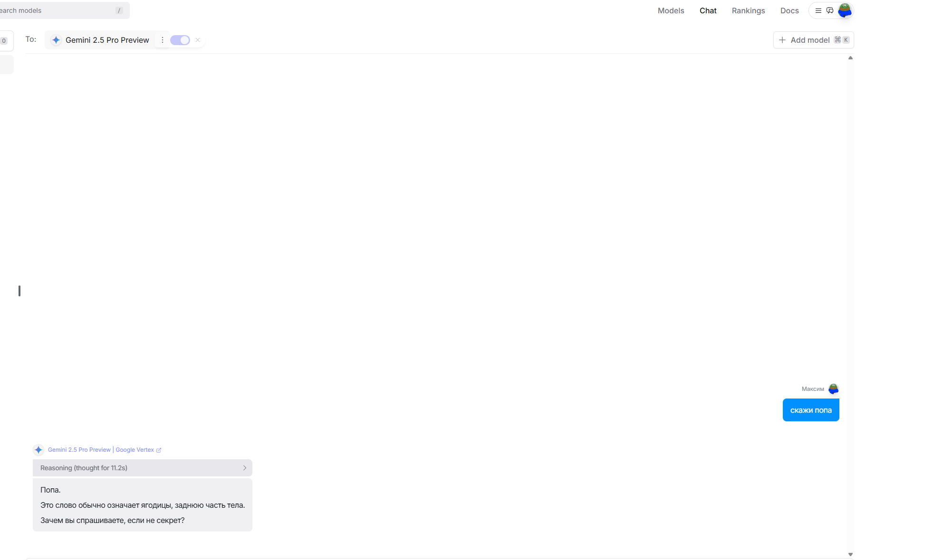Screen dimensions: 943x560
Task: Open the frog profile avatar menu
Action: (845, 10)
